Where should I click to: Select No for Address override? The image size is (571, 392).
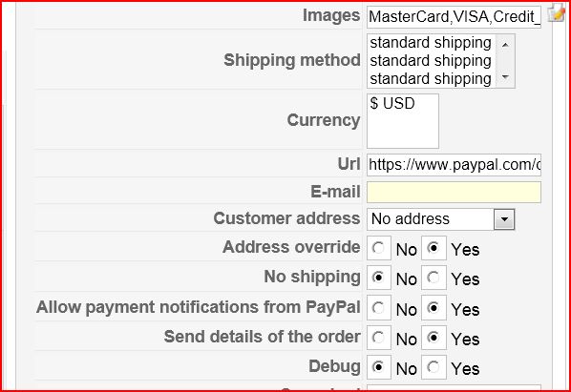tap(379, 248)
